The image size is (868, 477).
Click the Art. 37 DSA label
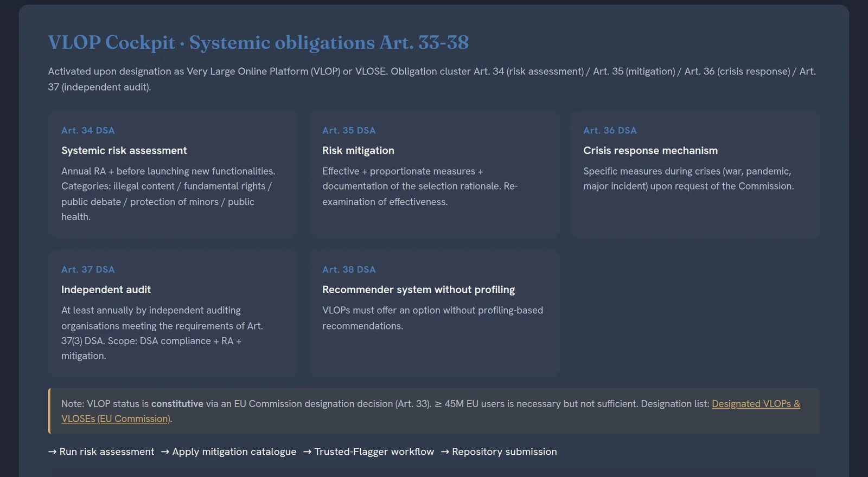88,270
